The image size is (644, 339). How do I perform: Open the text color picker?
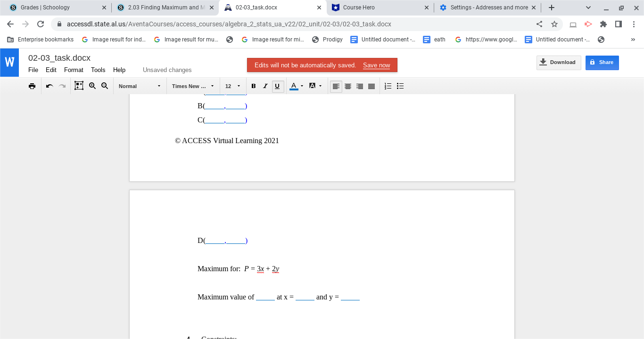click(x=294, y=86)
